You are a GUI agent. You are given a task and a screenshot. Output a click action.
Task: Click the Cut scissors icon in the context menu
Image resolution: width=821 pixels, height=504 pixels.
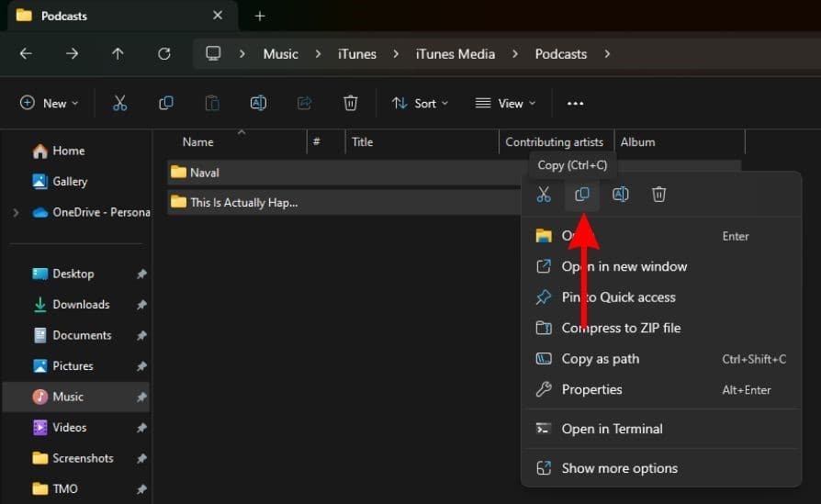pyautogui.click(x=544, y=195)
